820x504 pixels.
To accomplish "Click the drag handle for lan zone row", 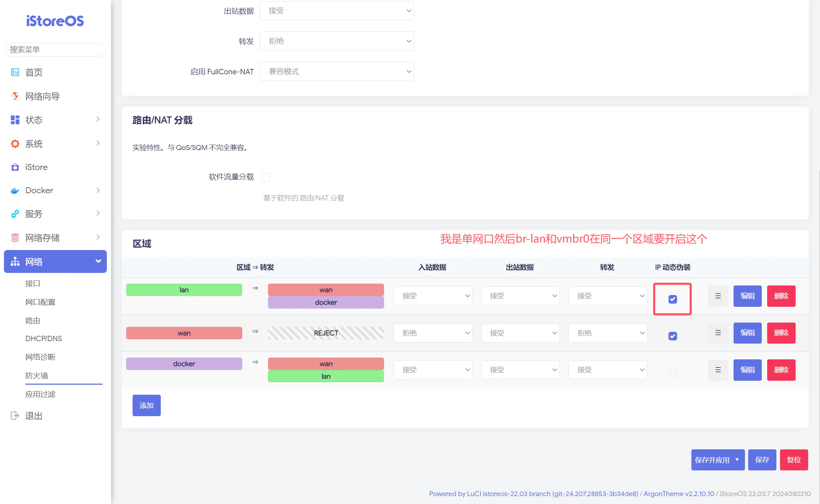I will pyautogui.click(x=718, y=296).
